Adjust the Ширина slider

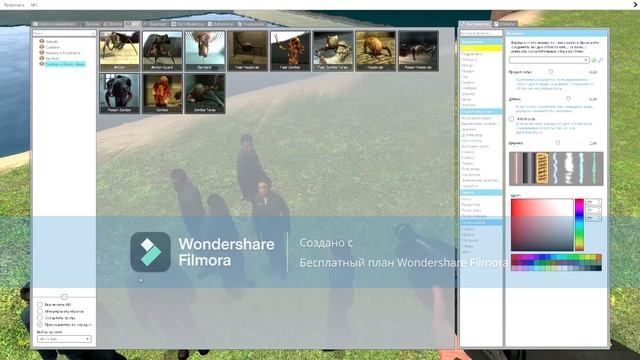click(558, 143)
